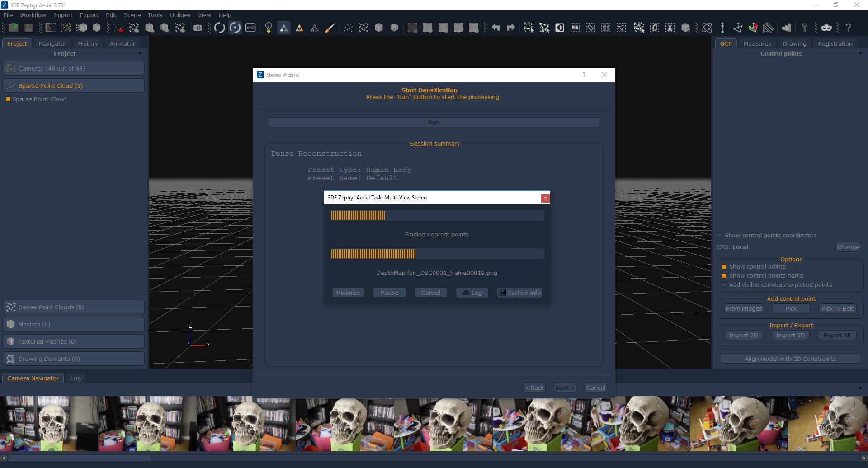Close the Multi-View Stereo task dialog

[545, 198]
